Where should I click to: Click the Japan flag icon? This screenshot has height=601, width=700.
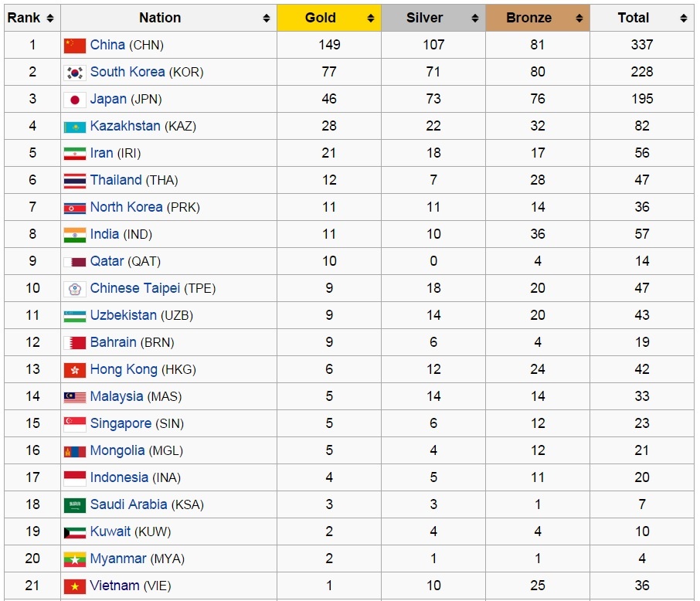[x=74, y=100]
